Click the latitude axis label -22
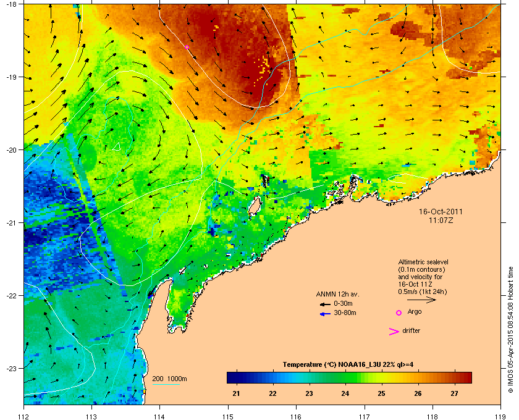Image resolution: width=519 pixels, height=420 pixels. [11, 295]
